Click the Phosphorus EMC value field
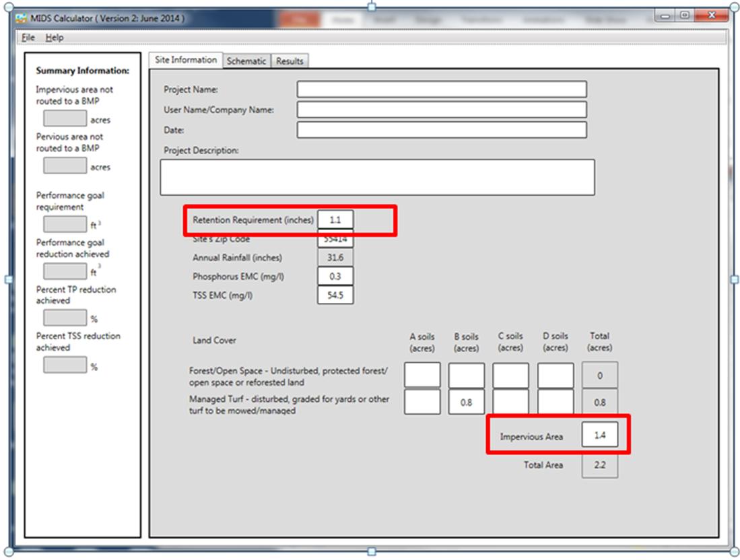This screenshot has height=560, width=740. pyautogui.click(x=335, y=276)
